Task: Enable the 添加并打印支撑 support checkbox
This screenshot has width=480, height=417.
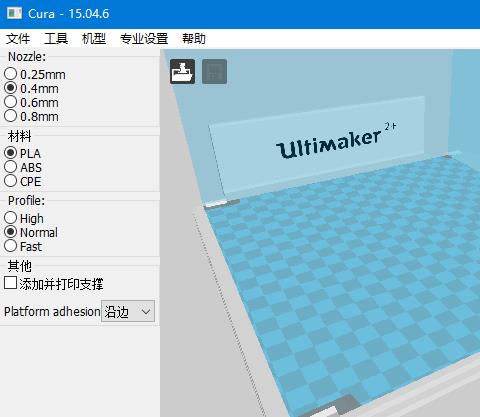Action: pos(10,283)
